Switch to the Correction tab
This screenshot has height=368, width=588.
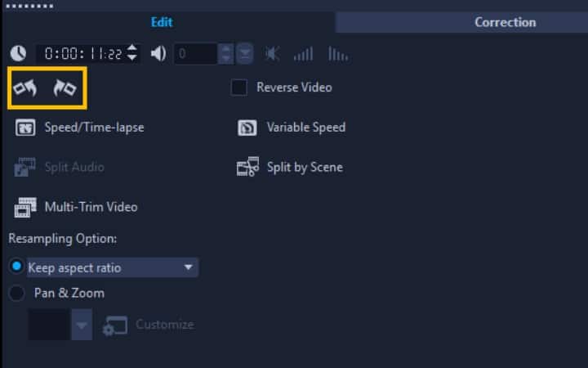click(505, 22)
